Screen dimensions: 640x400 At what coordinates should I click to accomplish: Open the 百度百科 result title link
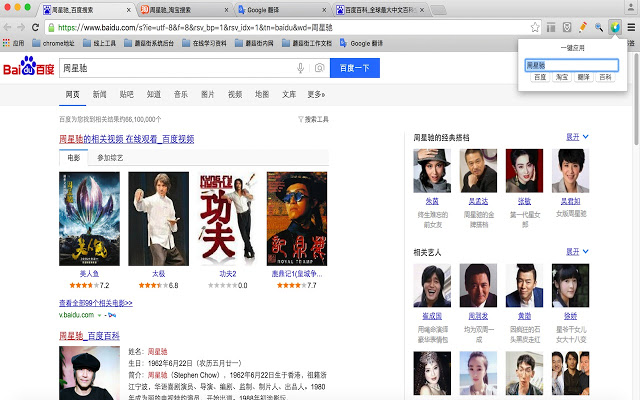pyautogui.click(x=89, y=336)
